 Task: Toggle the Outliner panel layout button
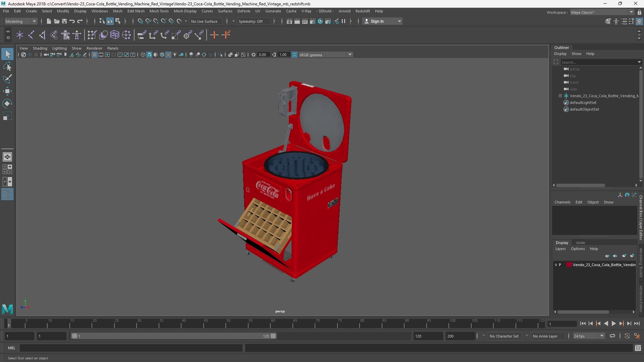pos(7,194)
